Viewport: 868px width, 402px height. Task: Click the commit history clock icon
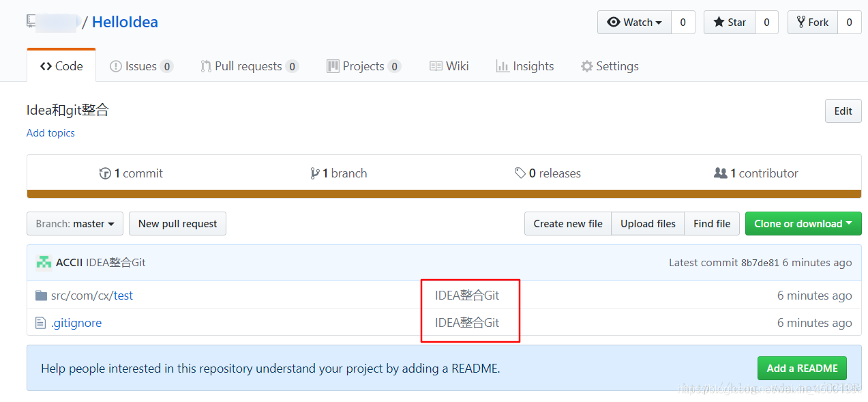pyautogui.click(x=105, y=173)
